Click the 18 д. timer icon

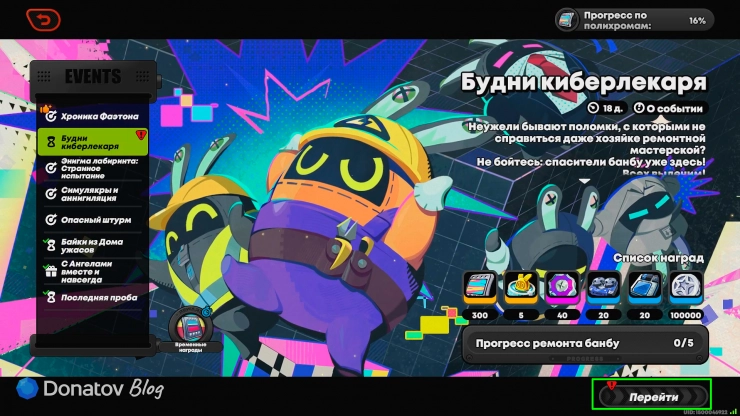click(593, 109)
